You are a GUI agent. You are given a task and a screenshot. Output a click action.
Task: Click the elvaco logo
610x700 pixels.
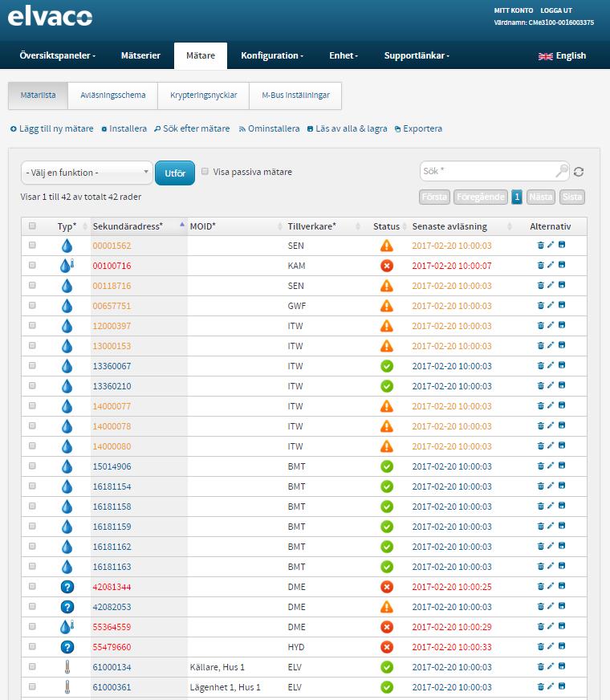(50, 16)
